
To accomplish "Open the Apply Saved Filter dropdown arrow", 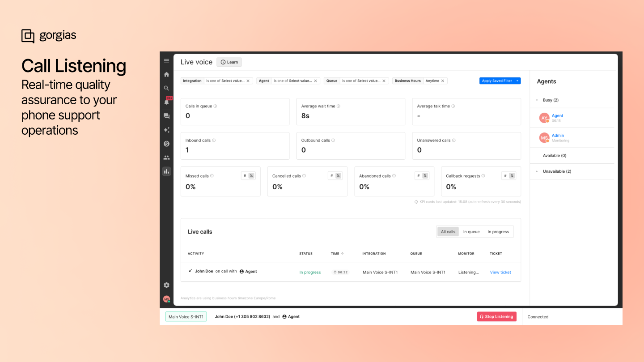I will click(x=517, y=81).
